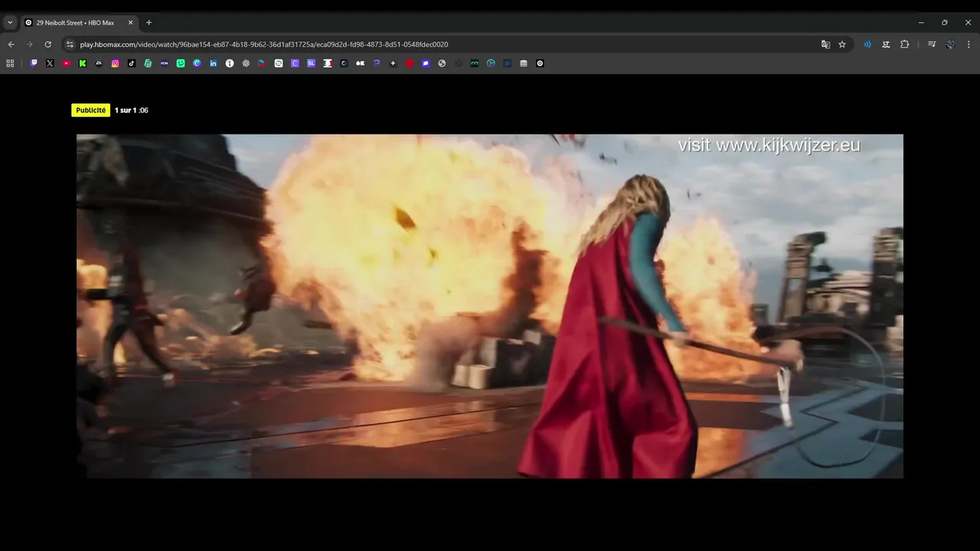The height and width of the screenshot is (551, 980).
Task: Open the tab search dropdown arrow
Action: (x=10, y=23)
